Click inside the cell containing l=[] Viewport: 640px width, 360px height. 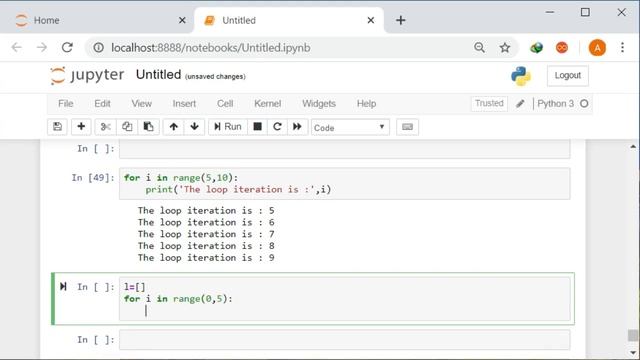344,299
